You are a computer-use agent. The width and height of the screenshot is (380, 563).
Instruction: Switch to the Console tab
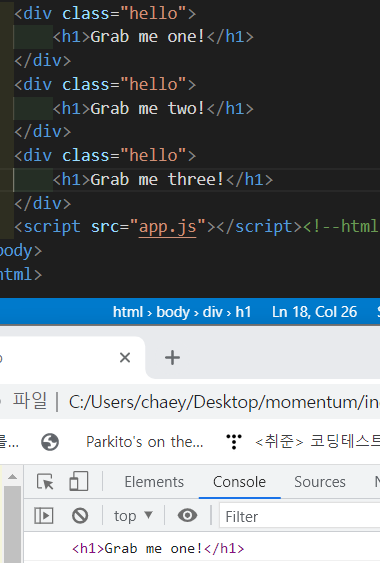pos(240,482)
